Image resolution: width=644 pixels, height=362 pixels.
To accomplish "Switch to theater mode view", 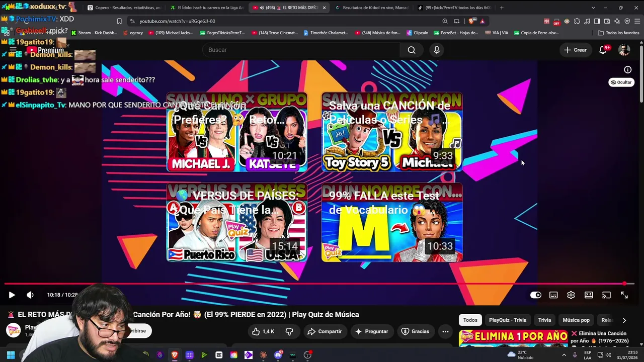I will pyautogui.click(x=589, y=295).
